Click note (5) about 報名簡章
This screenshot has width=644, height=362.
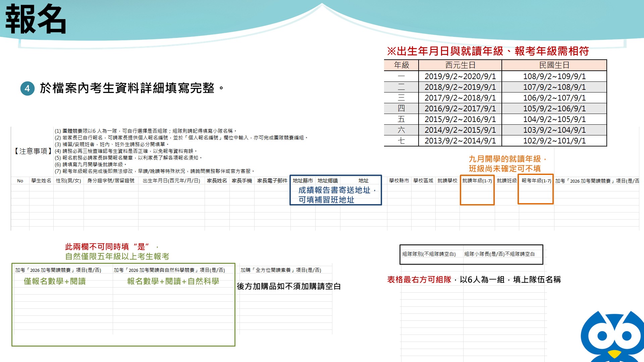(128, 158)
